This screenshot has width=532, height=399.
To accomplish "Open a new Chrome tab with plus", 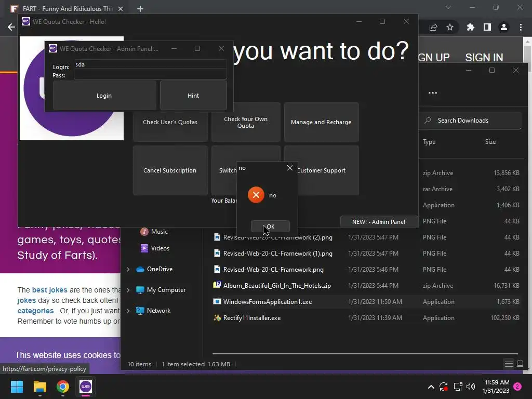I will [140, 9].
